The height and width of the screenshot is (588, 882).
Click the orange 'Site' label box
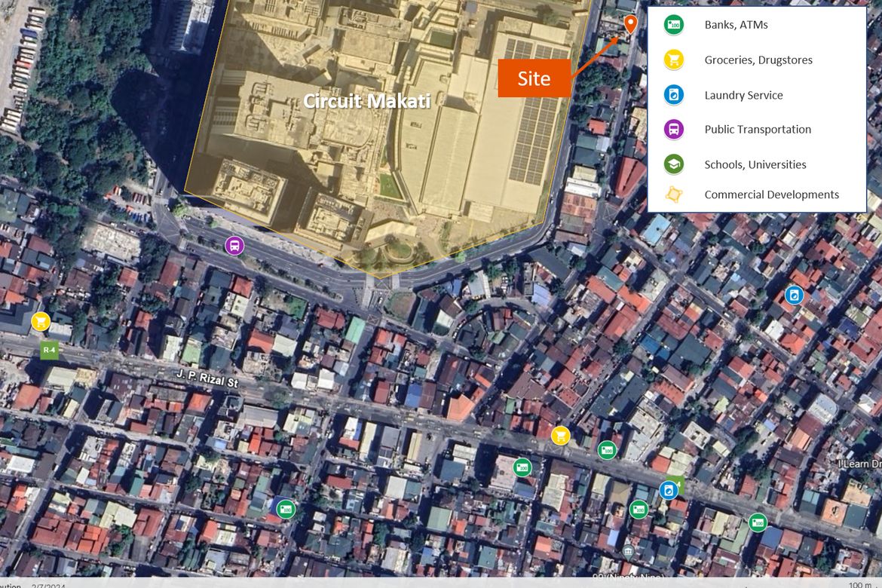coord(534,78)
